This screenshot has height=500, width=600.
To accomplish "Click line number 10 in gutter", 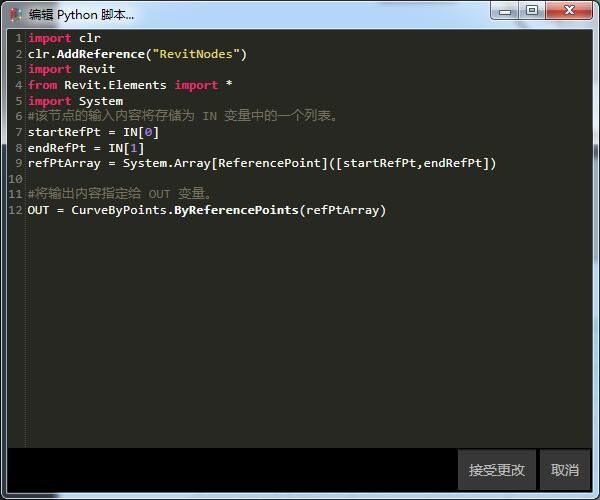I will [15, 179].
